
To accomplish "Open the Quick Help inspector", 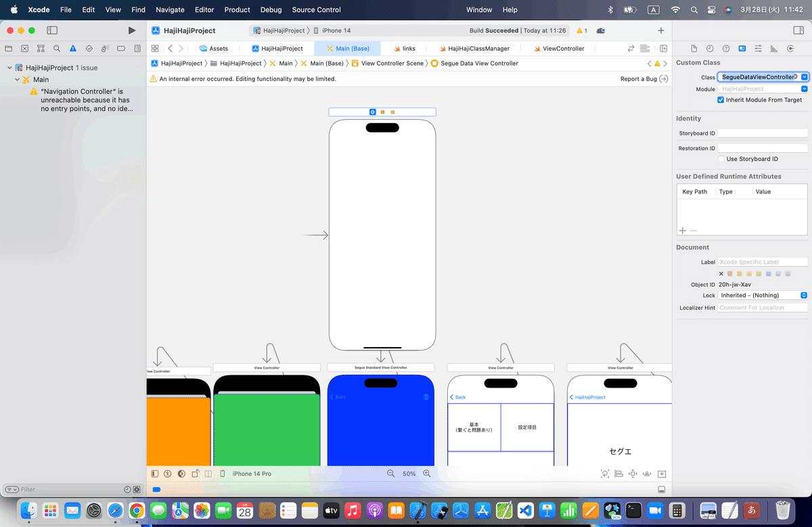I will pos(726,49).
